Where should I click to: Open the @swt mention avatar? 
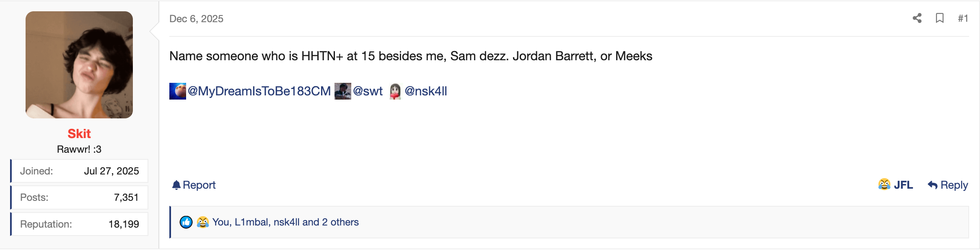(342, 91)
